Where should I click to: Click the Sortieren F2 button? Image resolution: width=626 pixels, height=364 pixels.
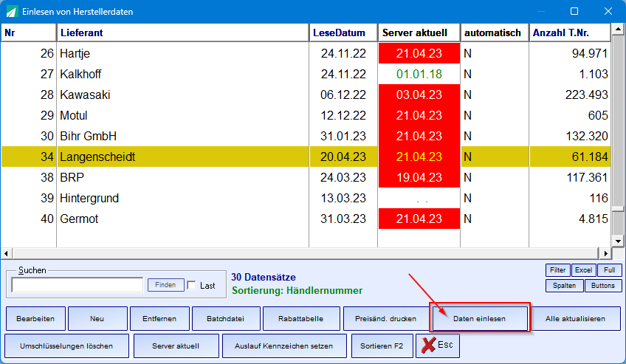(x=382, y=346)
